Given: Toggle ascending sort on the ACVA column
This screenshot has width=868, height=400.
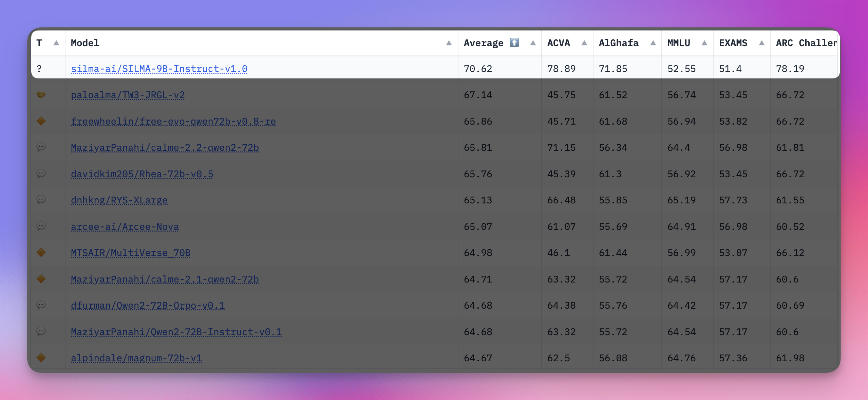Looking at the screenshot, I should pyautogui.click(x=584, y=43).
